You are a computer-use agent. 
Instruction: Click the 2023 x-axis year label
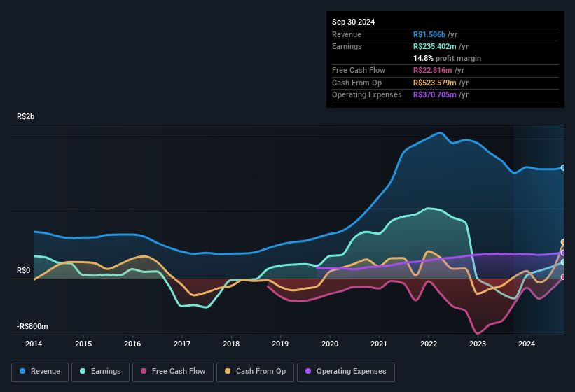click(478, 344)
